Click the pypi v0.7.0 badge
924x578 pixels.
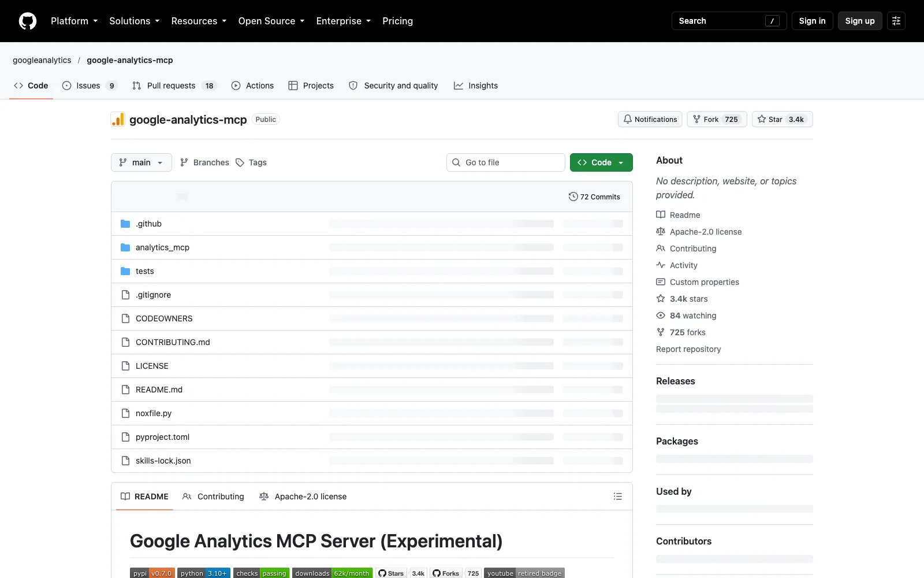(x=152, y=573)
